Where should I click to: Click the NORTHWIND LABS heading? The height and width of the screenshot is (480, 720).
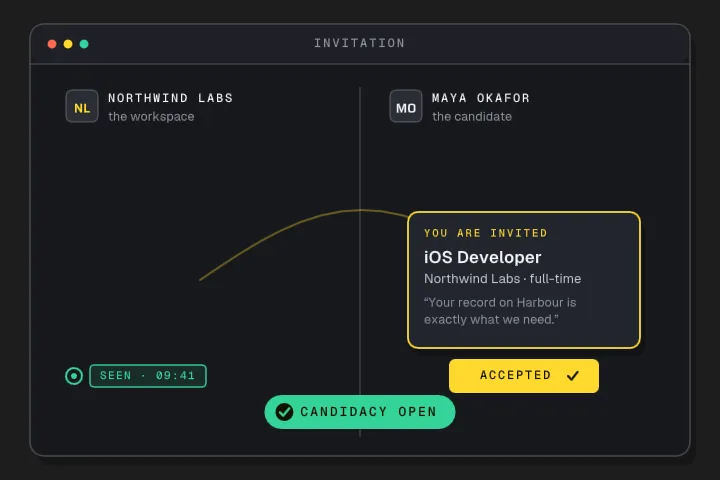[171, 98]
